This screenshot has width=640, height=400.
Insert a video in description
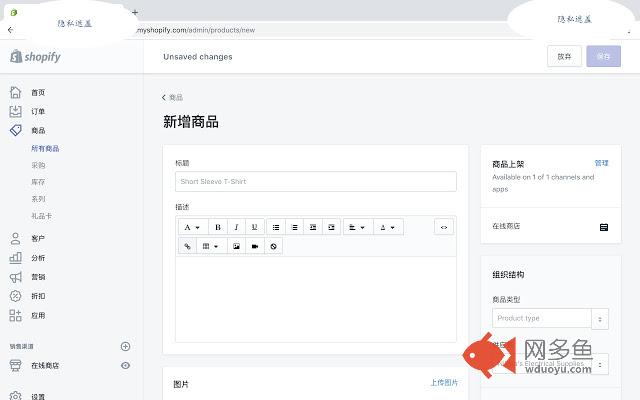(255, 247)
